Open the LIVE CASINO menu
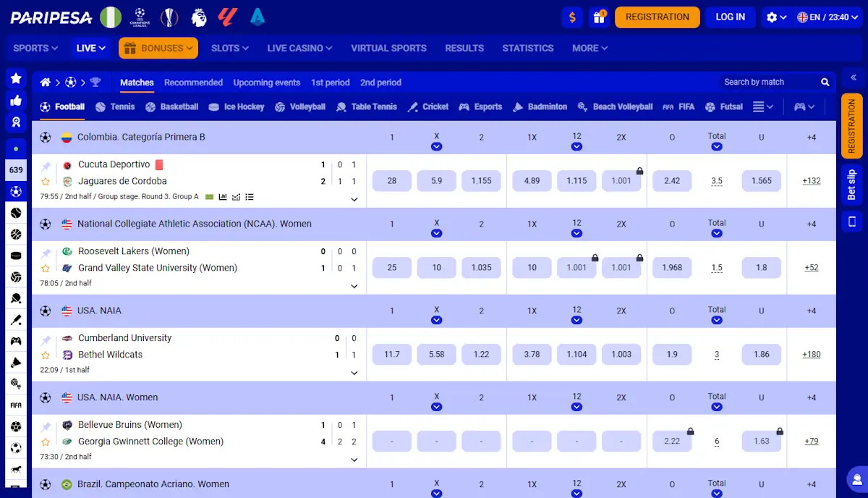This screenshot has width=868, height=498. (299, 48)
